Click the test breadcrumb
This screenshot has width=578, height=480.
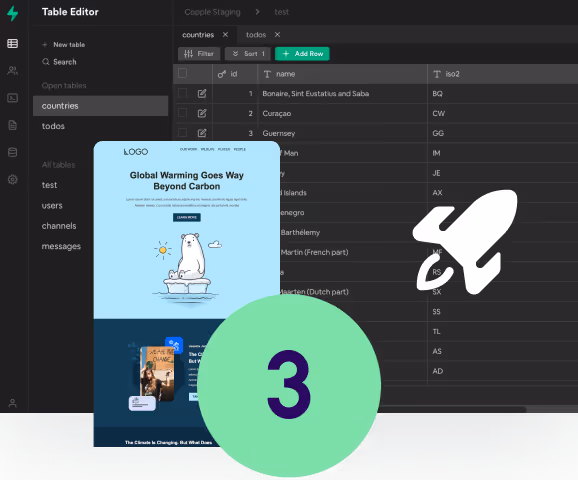point(282,12)
